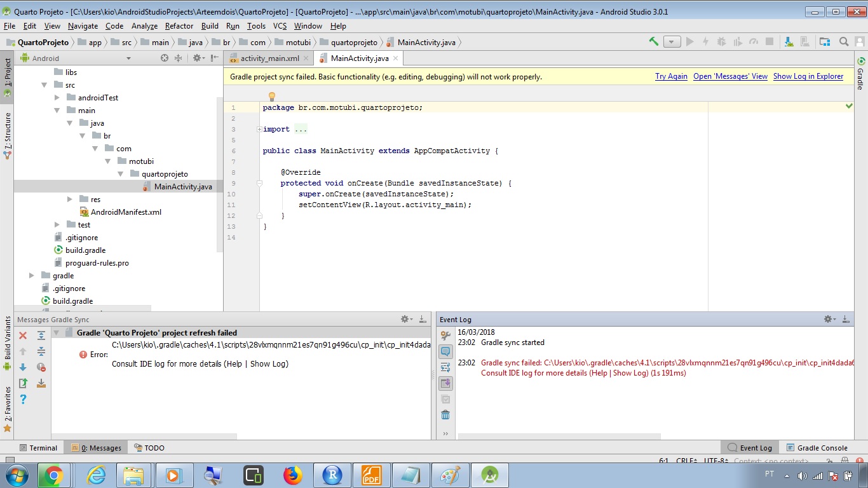Click the green hammer Make Project icon
Viewport: 868px width, 488px height.
[x=653, y=42]
